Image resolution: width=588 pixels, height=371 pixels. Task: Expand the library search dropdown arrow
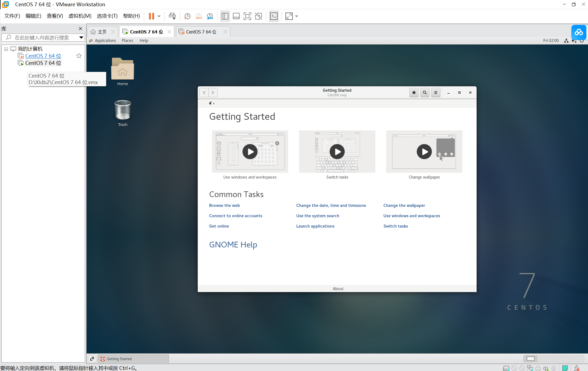pos(81,38)
